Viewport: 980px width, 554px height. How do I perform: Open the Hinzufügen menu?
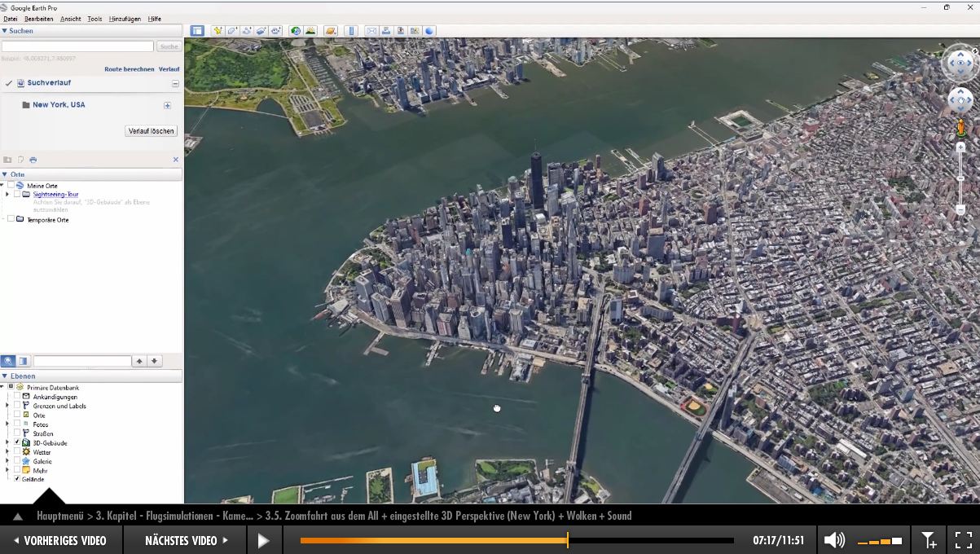[x=125, y=19]
